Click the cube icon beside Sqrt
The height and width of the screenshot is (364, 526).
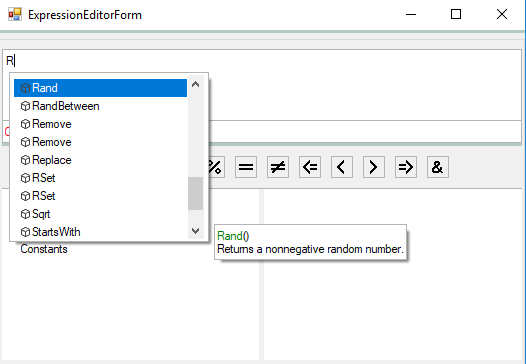25,214
